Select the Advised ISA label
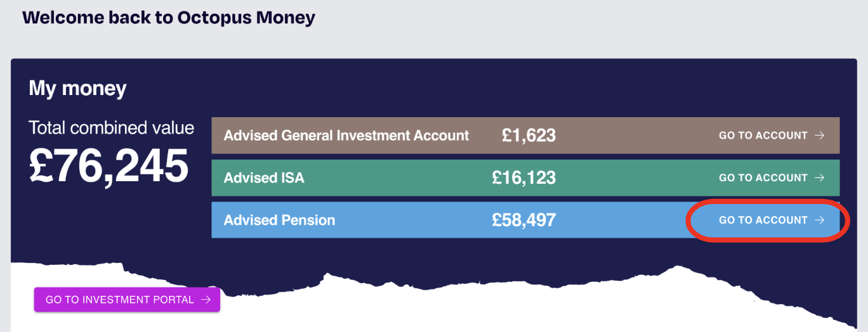Viewport: 868px width, 332px height. (264, 178)
